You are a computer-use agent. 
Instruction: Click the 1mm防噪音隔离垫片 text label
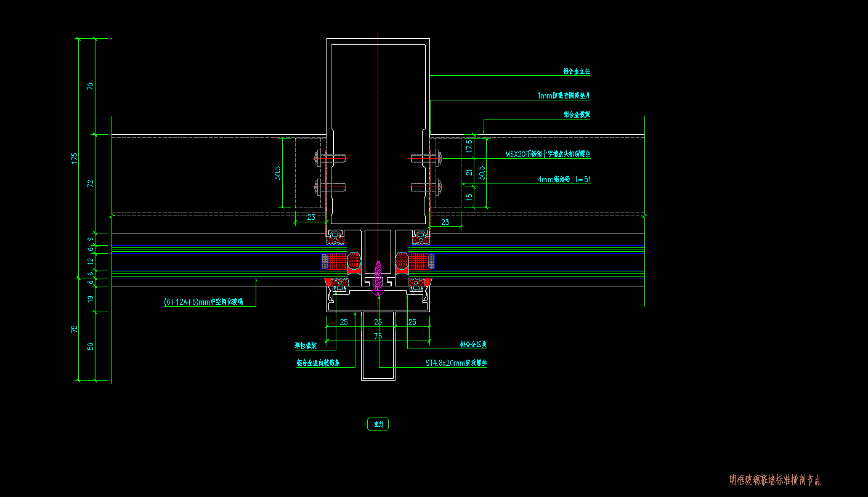564,95
